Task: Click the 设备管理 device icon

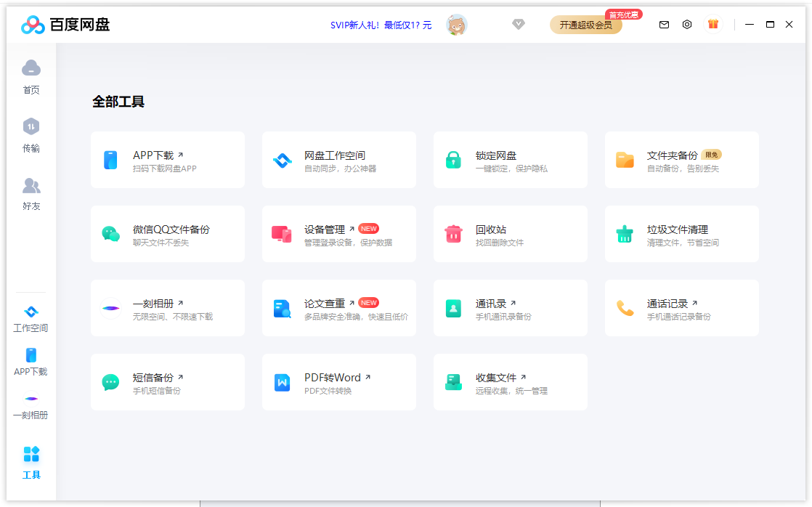Action: [x=282, y=234]
